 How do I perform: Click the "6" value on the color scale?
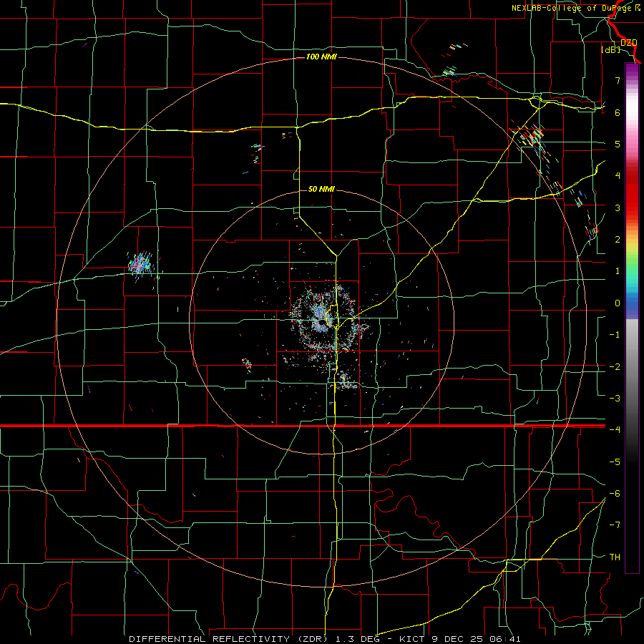tap(618, 112)
